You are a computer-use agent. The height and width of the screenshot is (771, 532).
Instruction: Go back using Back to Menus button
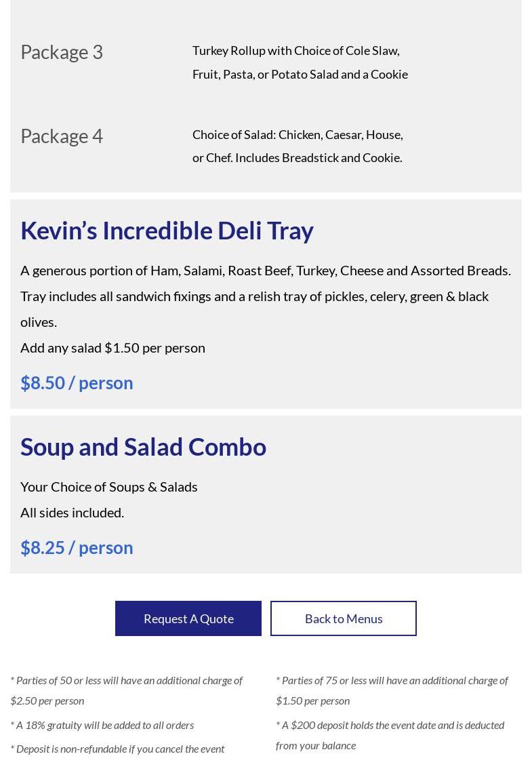[x=344, y=618]
